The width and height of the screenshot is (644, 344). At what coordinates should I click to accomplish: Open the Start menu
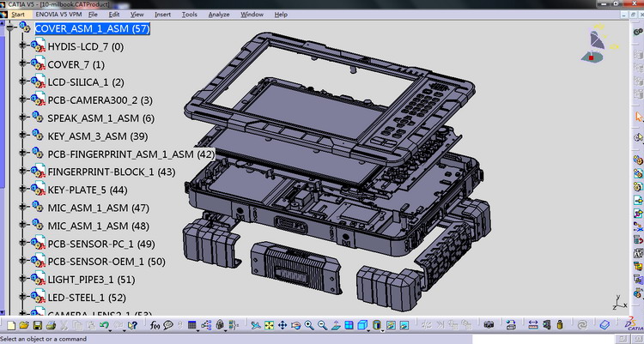point(18,15)
